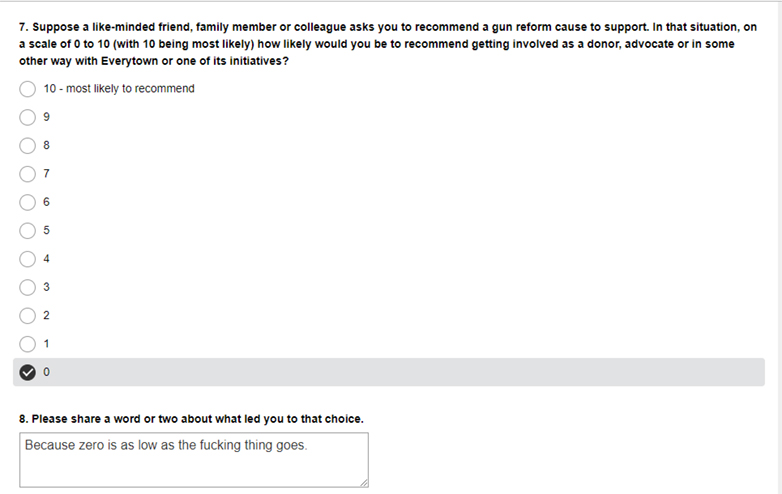
Task: Pick rating 2 radio button
Action: click(x=27, y=316)
